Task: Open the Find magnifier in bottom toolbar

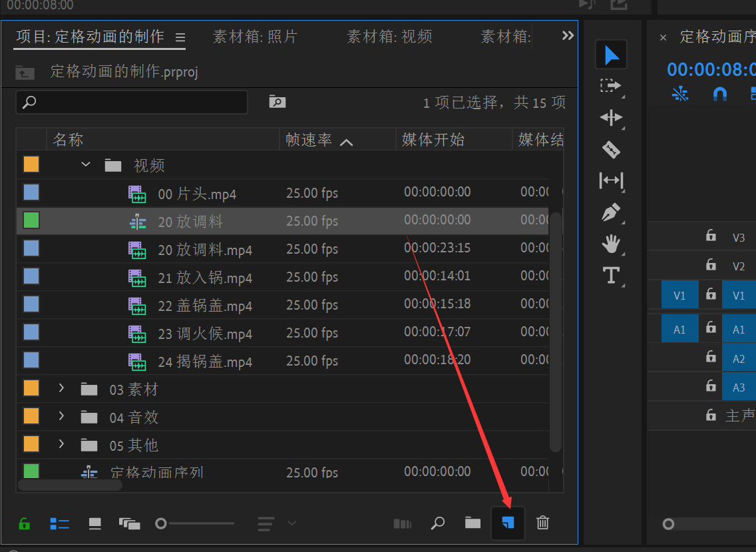Action: (x=438, y=523)
